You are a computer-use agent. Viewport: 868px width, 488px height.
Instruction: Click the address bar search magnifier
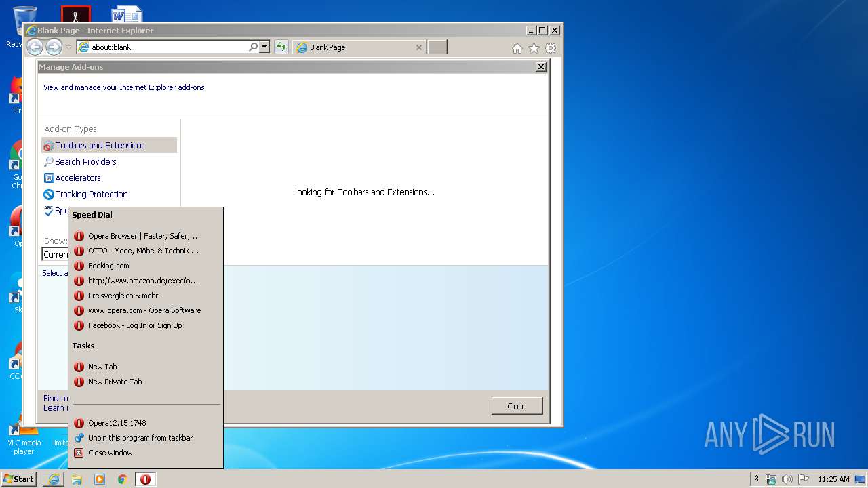(253, 47)
